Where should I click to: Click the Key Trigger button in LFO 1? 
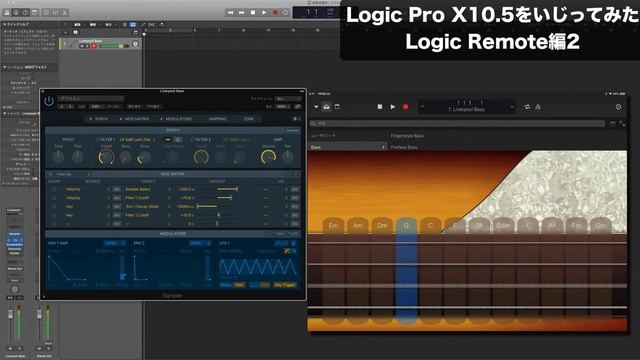point(285,285)
